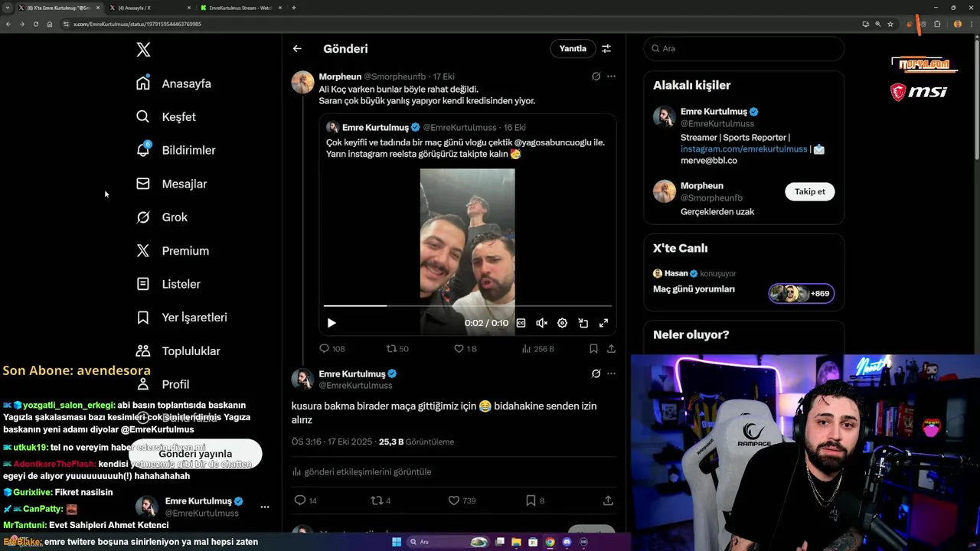Share Morpheun's post
The width and height of the screenshot is (980, 551).
[x=611, y=348]
